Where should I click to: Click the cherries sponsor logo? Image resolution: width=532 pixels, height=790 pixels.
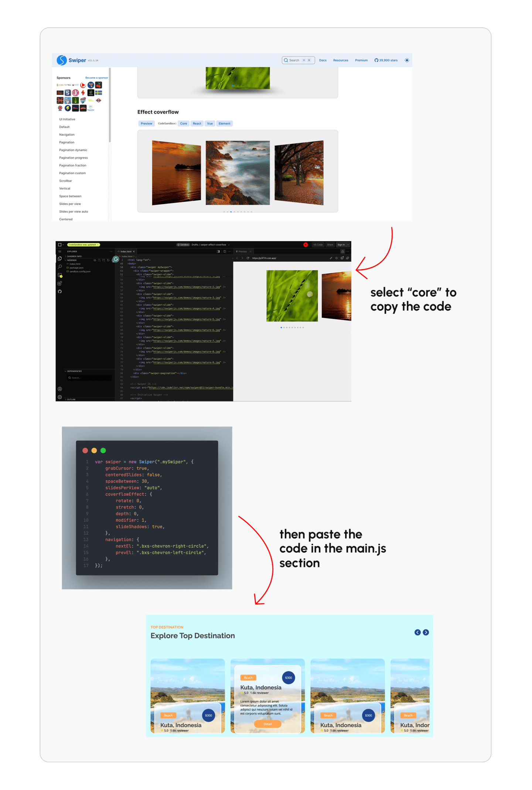tap(99, 85)
